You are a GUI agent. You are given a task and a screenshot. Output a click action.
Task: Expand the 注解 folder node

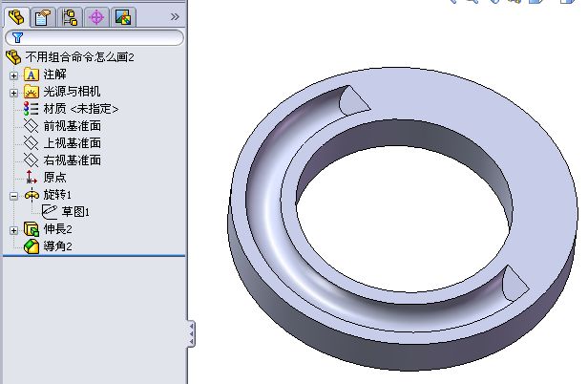(x=14, y=75)
